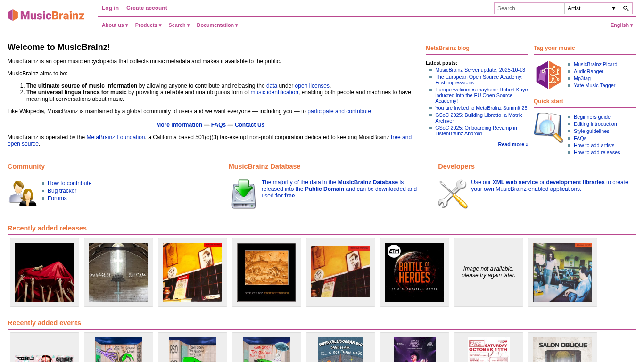The height and width of the screenshot is (362, 644).
Task: Expand the About us menu
Action: [x=115, y=25]
